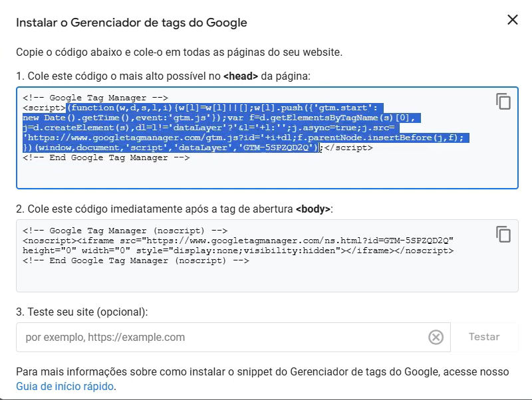The height and width of the screenshot is (400, 532).
Task: Clear the test site URL field
Action: [x=436, y=338]
